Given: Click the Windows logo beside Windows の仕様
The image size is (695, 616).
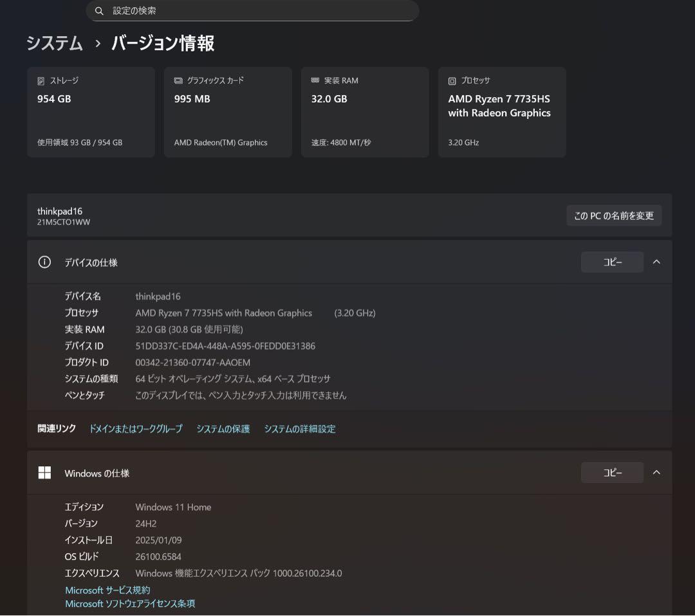Looking at the screenshot, I should (44, 472).
